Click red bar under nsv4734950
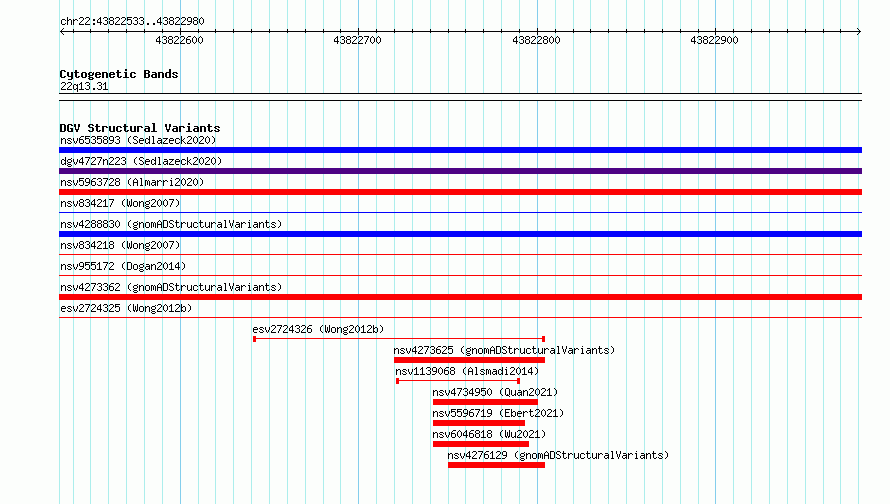890x504 pixels. click(485, 402)
